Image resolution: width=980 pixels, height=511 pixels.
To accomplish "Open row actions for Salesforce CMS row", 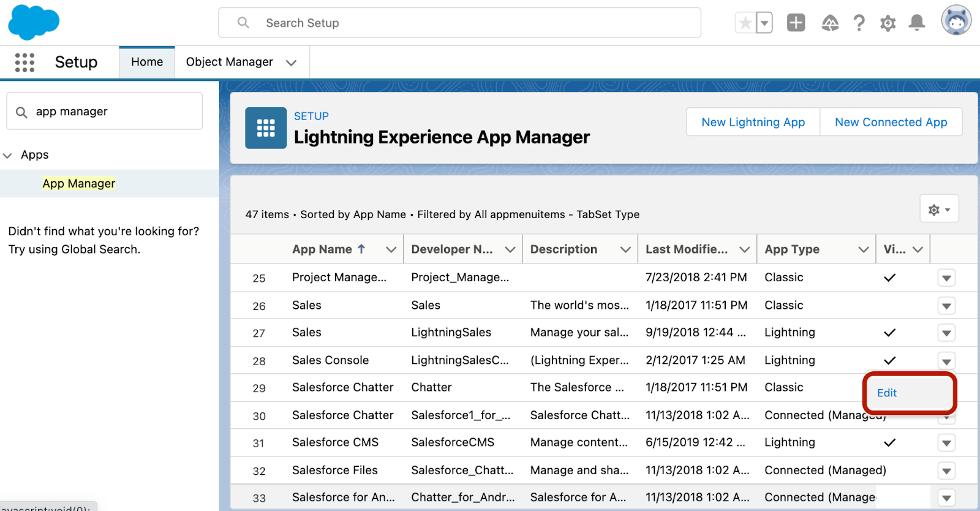I will click(946, 443).
